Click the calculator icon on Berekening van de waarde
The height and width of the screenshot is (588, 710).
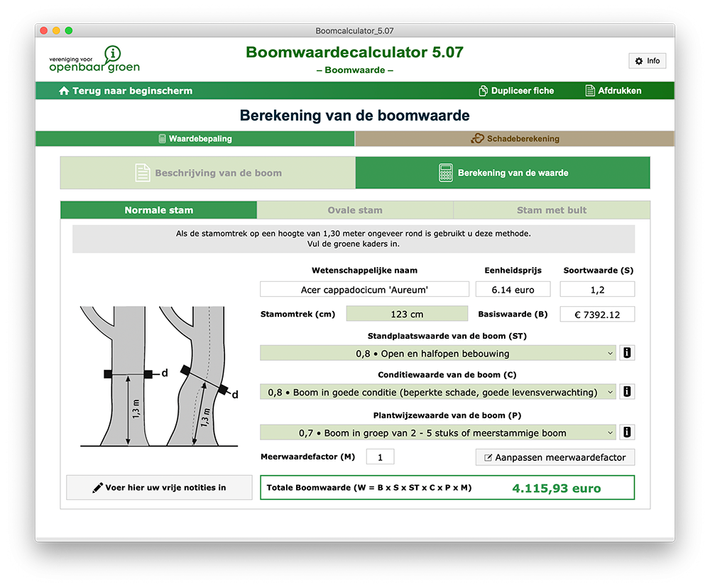click(x=446, y=173)
